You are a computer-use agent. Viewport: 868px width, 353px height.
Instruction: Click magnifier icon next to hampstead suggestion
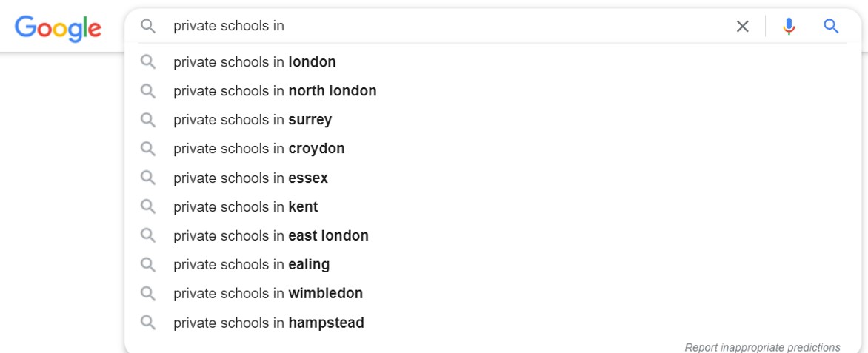tap(148, 322)
